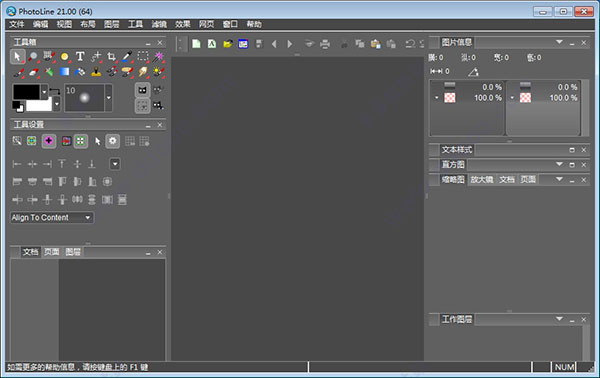Select the yellow stamp clone tool
Viewport: 600px width, 378px height.
click(96, 72)
